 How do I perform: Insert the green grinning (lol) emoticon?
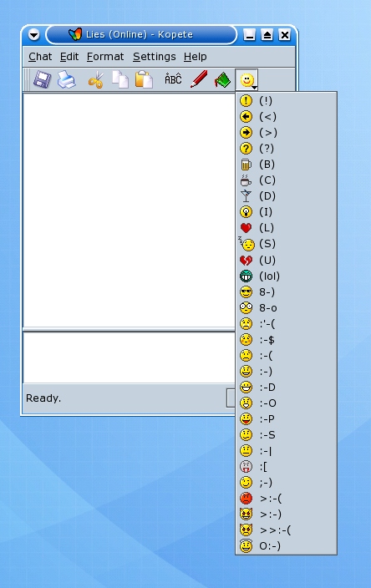[x=286, y=276]
